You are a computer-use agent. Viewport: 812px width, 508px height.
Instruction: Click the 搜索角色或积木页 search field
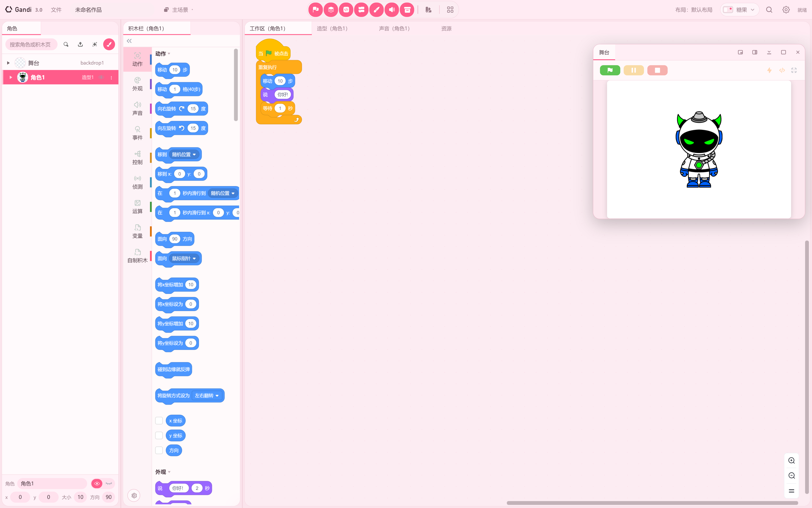[x=31, y=44]
